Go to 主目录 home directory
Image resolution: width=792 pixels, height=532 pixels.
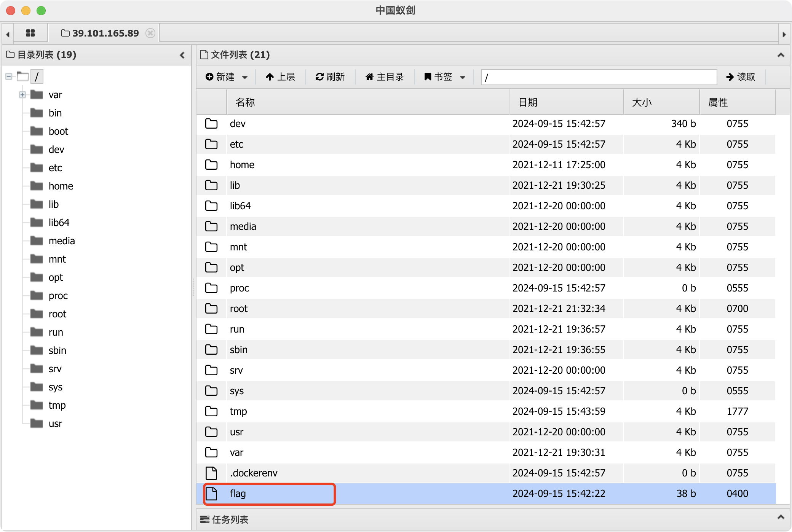point(384,77)
